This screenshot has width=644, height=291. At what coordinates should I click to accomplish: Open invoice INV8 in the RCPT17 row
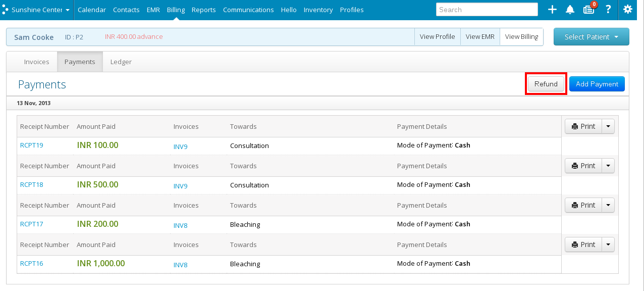point(181,226)
